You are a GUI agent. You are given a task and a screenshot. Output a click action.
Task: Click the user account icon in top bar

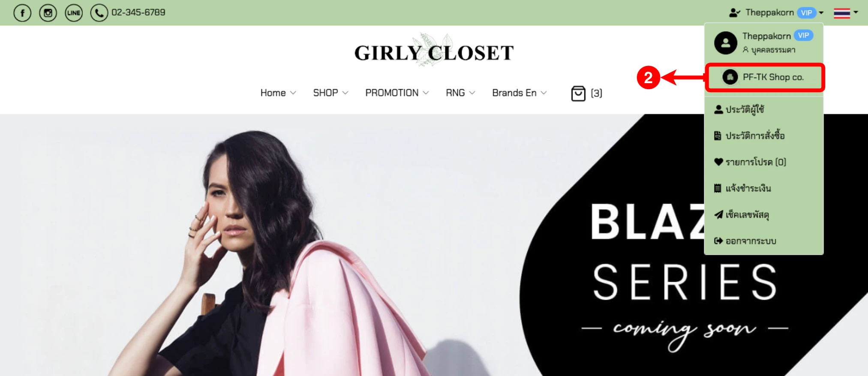pyautogui.click(x=735, y=13)
